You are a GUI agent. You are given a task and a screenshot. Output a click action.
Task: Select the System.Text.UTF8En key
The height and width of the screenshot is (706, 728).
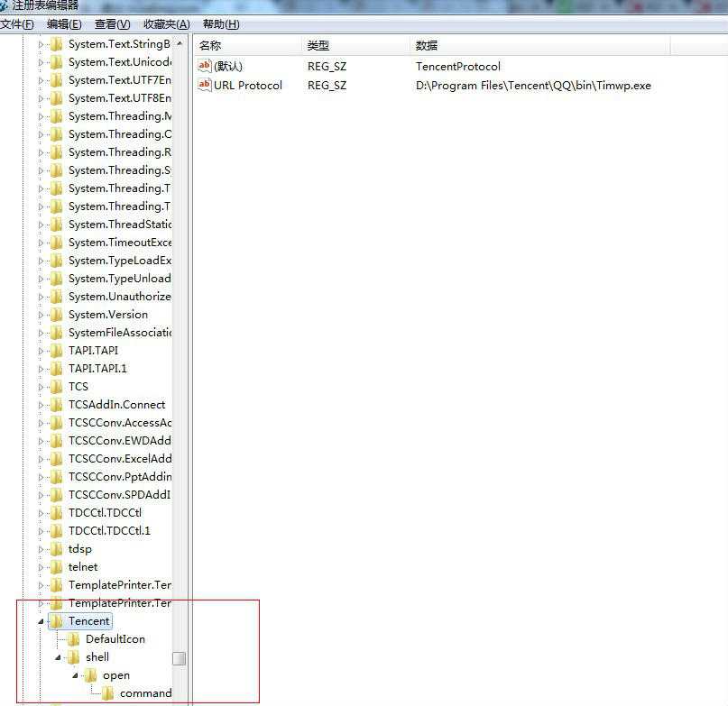click(120, 98)
